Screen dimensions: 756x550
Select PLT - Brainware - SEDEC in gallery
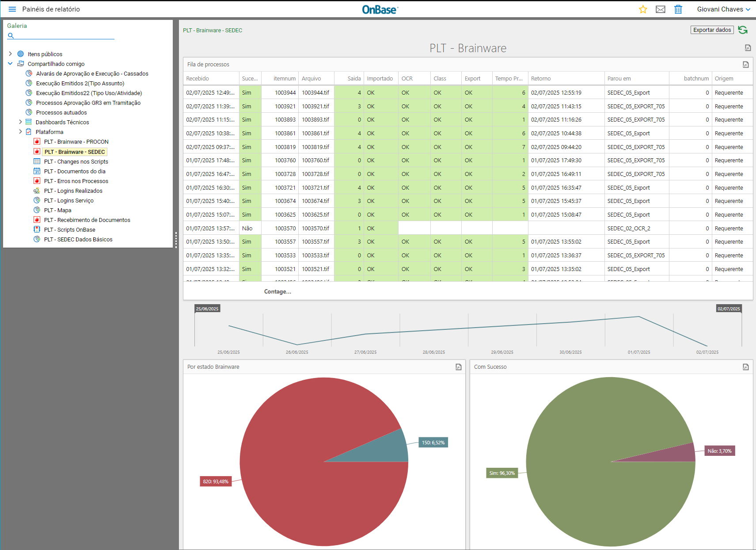coord(75,152)
